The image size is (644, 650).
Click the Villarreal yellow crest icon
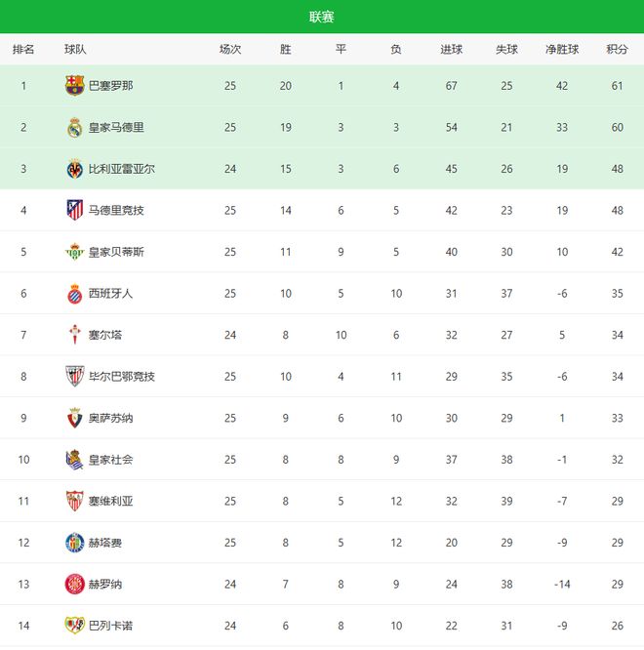(x=74, y=169)
